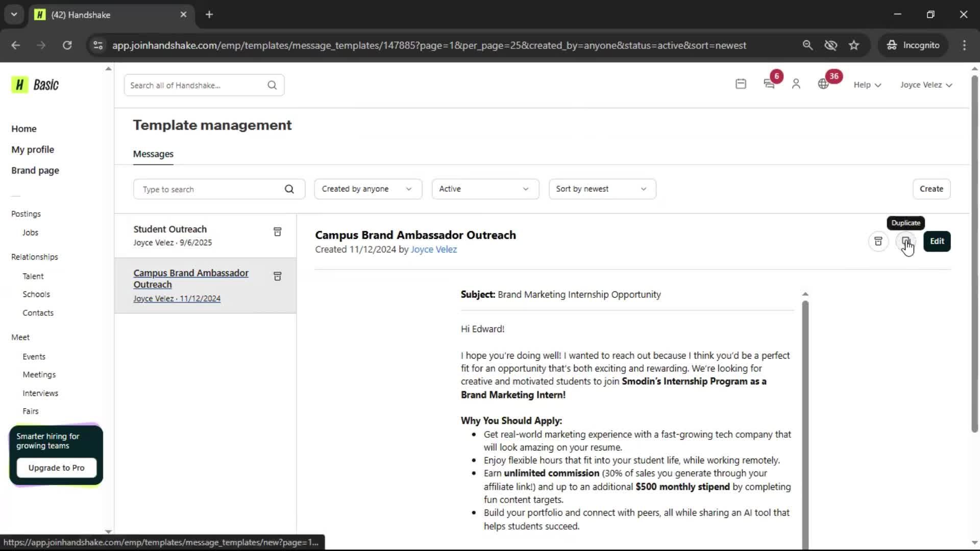Open Active status filter
The width and height of the screenshot is (980, 551).
point(485,189)
